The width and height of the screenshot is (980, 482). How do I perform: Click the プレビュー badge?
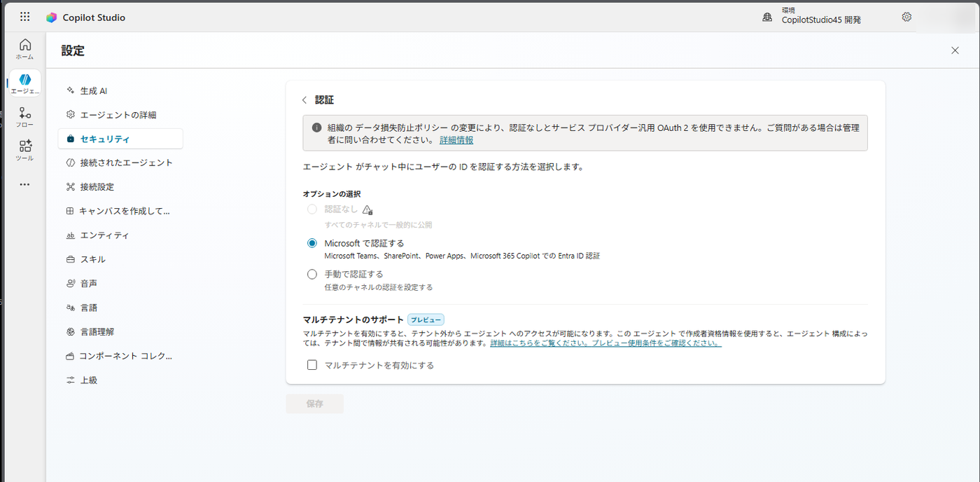426,319
